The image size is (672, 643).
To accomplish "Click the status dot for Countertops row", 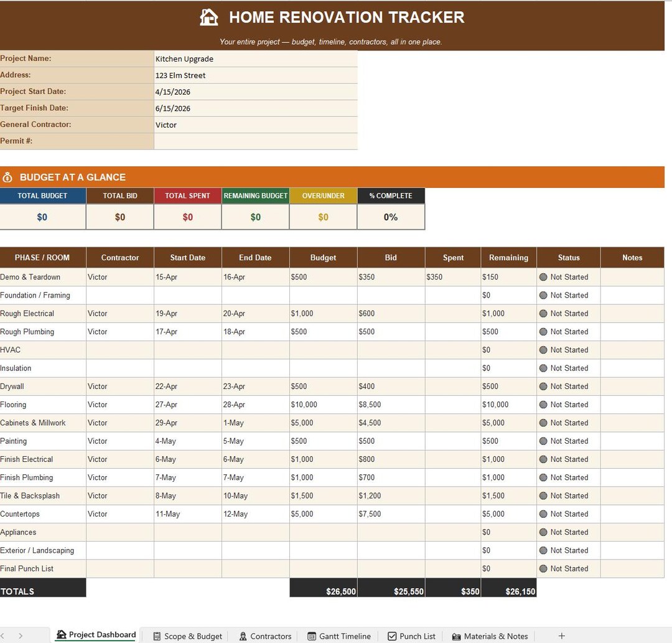I will click(543, 514).
